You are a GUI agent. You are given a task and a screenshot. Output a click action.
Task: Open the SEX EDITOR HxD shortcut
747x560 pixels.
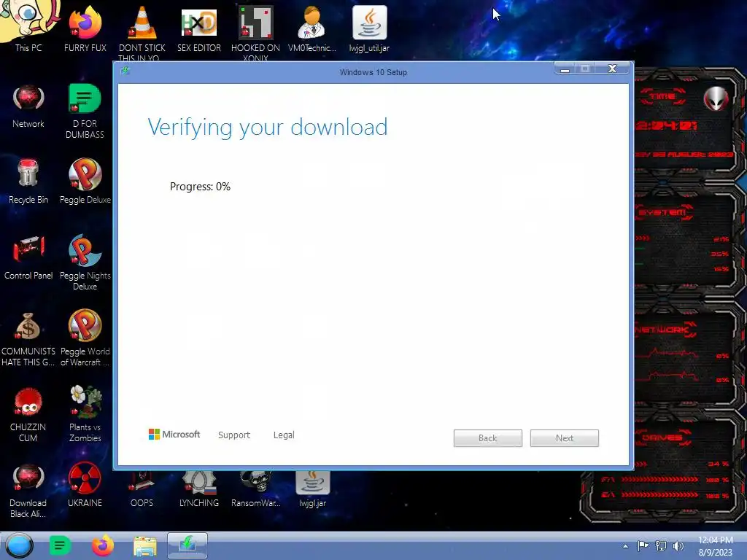click(x=199, y=28)
